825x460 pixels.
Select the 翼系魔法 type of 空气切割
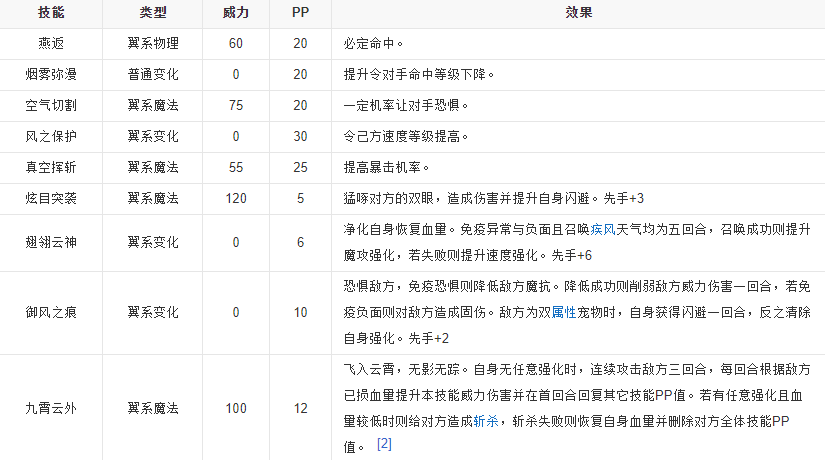click(x=153, y=105)
